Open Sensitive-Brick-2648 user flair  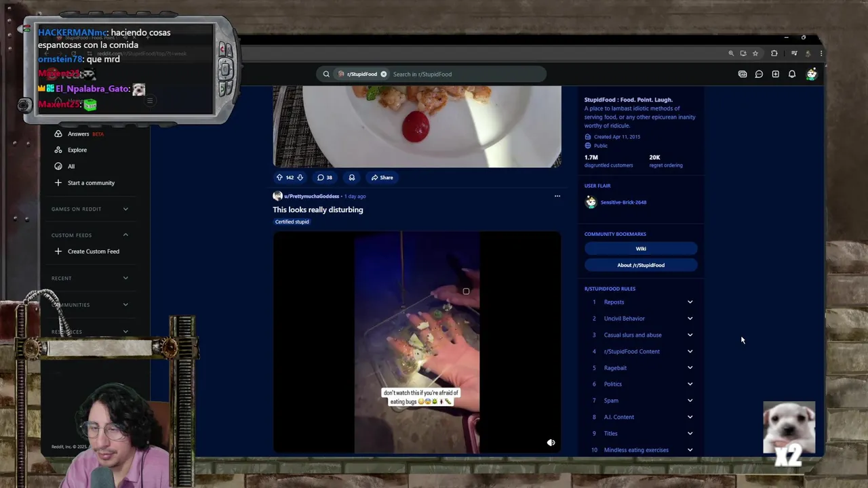(623, 202)
